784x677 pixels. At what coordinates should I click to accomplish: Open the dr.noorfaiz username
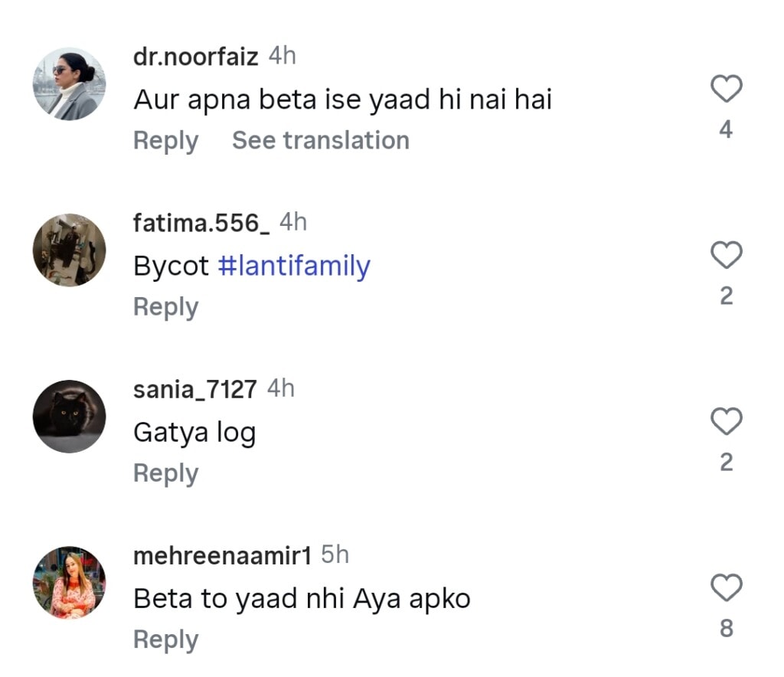pos(195,57)
